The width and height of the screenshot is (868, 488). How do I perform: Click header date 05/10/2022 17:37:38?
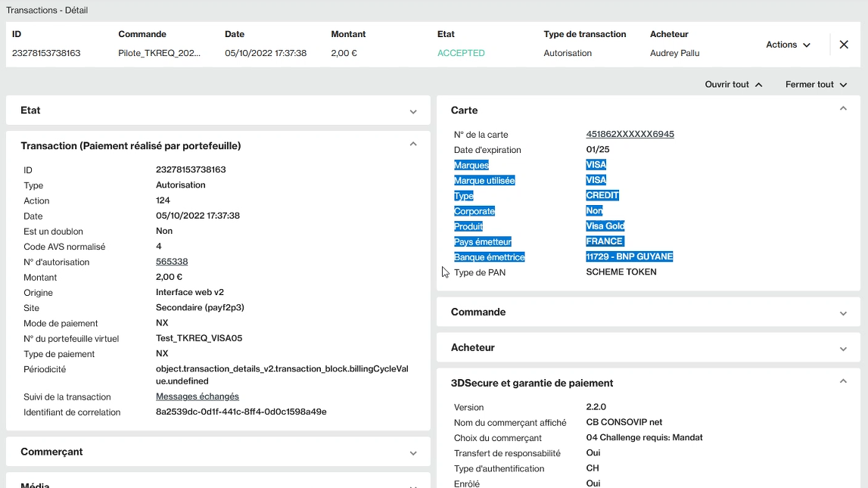tap(266, 53)
